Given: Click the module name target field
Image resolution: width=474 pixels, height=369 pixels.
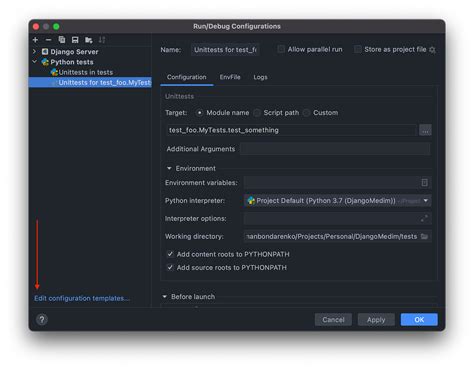Looking at the screenshot, I should tap(292, 130).
